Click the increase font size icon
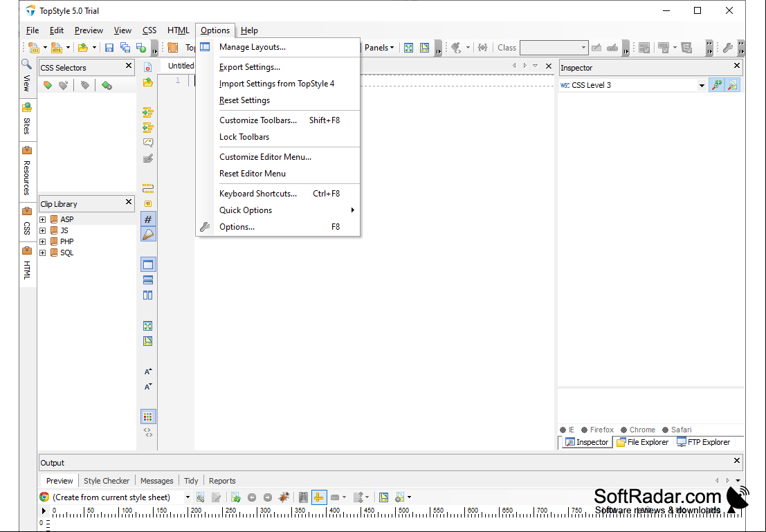 coord(148,372)
